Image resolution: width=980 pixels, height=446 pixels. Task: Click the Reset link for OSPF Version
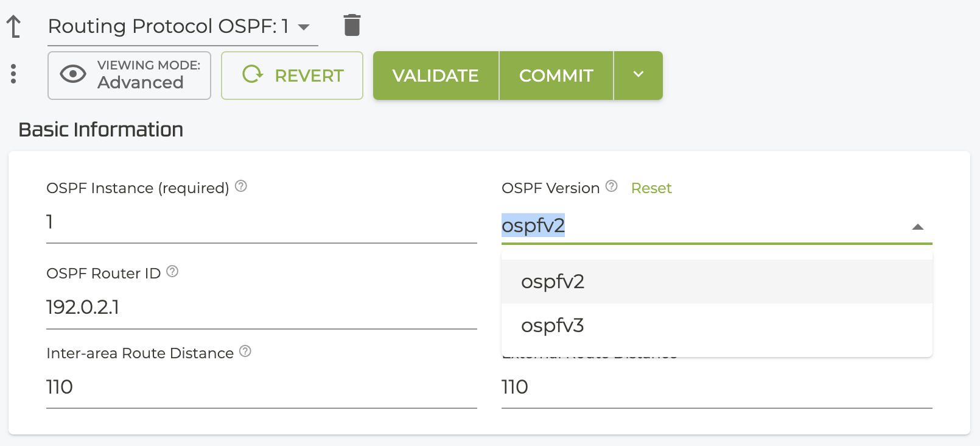(x=651, y=188)
